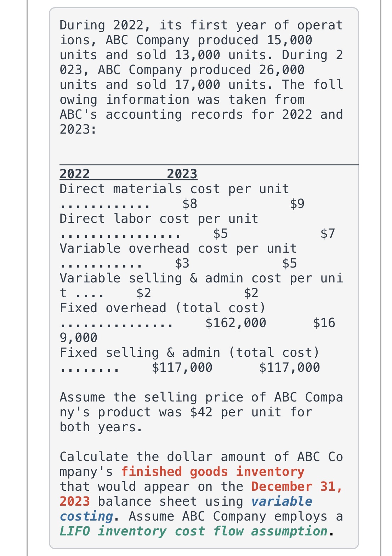Click the $3 variable overhead value

tap(182, 263)
